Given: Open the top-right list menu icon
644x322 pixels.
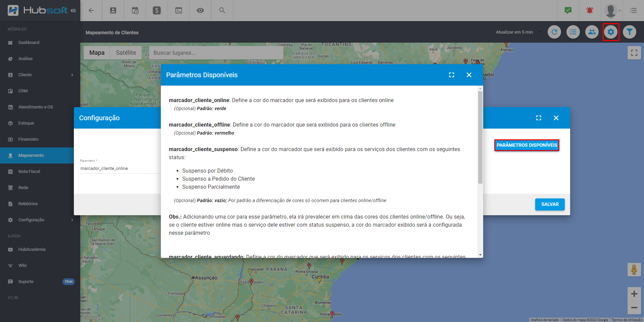Looking at the screenshot, I should pyautogui.click(x=634, y=10).
